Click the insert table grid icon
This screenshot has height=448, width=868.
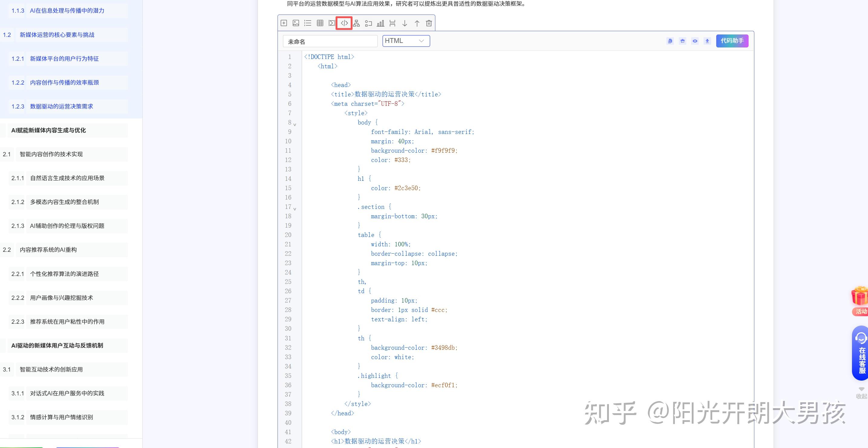point(320,23)
